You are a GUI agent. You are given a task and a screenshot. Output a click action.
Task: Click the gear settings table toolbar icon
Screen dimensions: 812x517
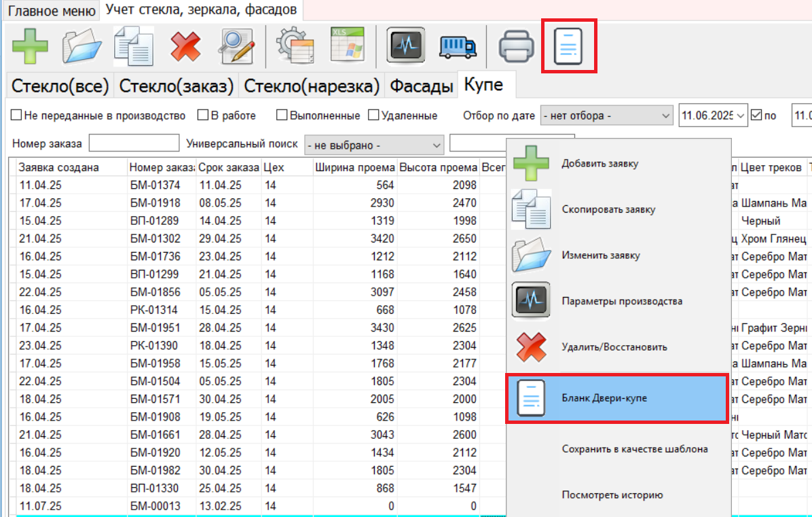pos(295,46)
